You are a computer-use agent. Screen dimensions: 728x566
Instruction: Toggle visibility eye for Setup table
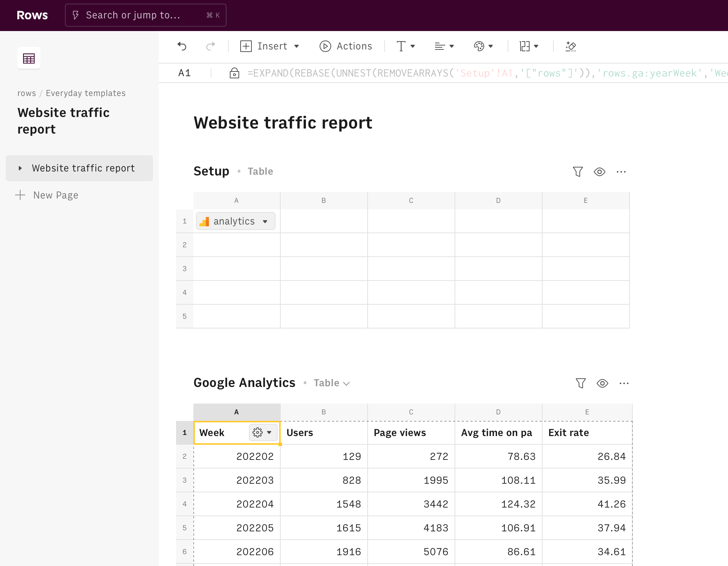[600, 172]
